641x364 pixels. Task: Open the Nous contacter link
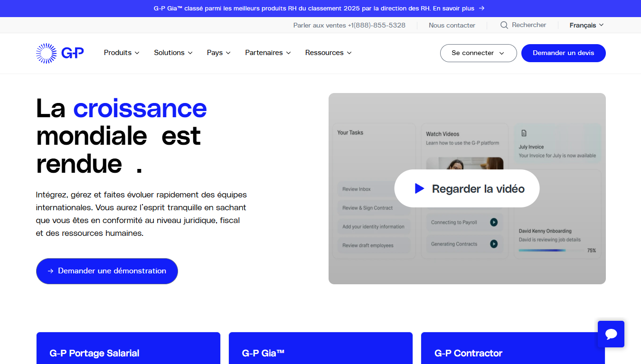click(x=452, y=25)
